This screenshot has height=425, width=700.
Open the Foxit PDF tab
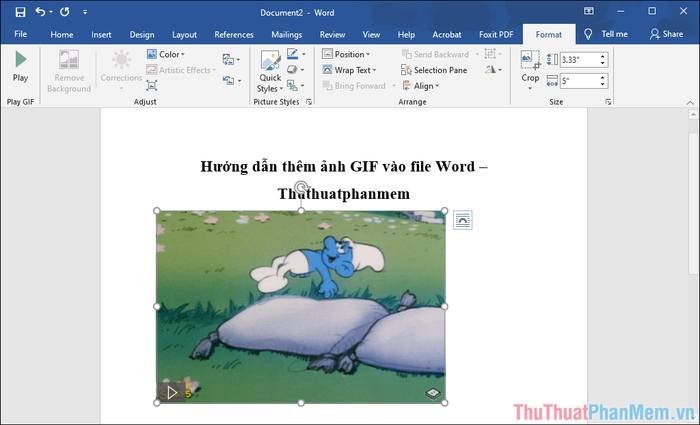[496, 34]
